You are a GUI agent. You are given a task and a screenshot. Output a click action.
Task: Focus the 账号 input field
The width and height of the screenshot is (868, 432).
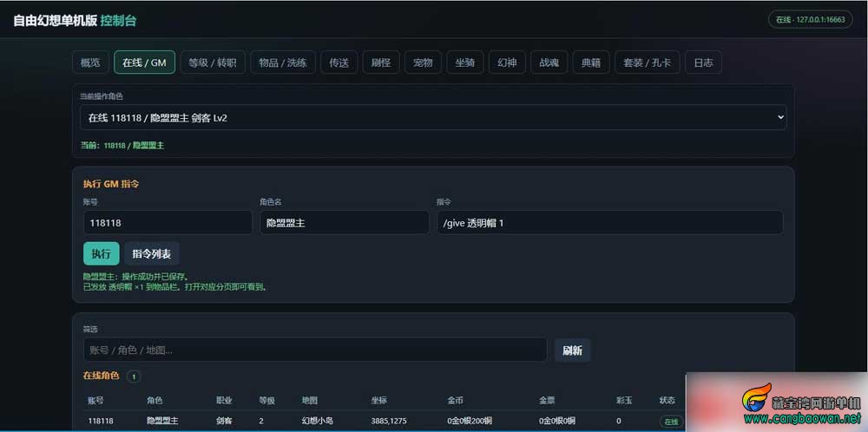(x=168, y=222)
